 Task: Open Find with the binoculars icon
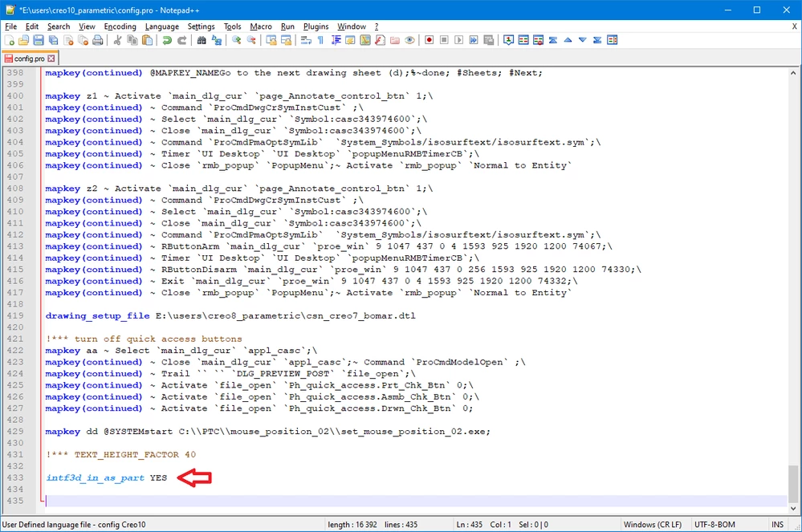click(x=202, y=40)
